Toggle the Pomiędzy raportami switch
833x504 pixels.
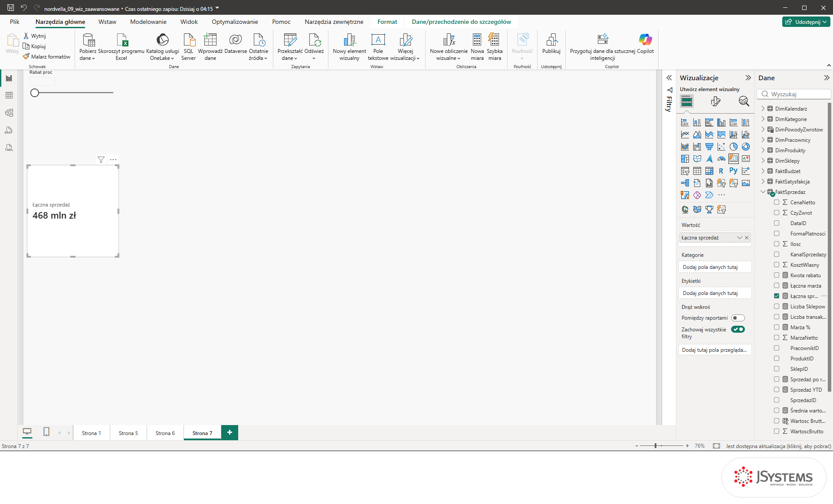click(x=738, y=318)
